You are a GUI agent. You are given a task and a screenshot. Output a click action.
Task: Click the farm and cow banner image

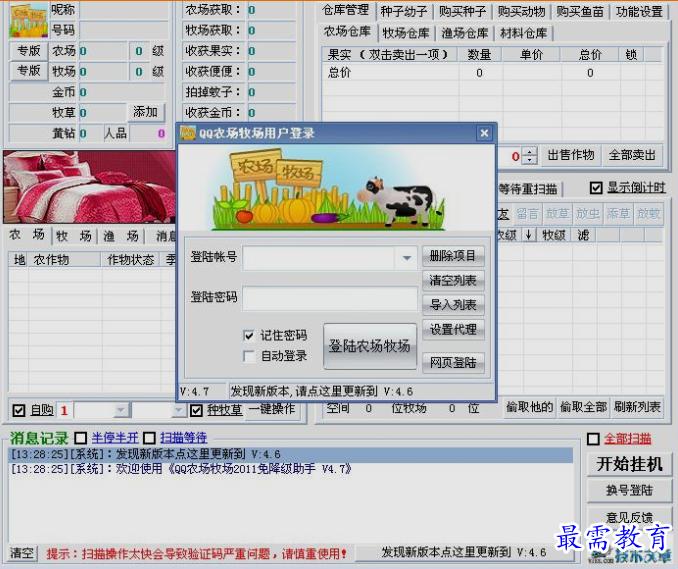tap(336, 188)
